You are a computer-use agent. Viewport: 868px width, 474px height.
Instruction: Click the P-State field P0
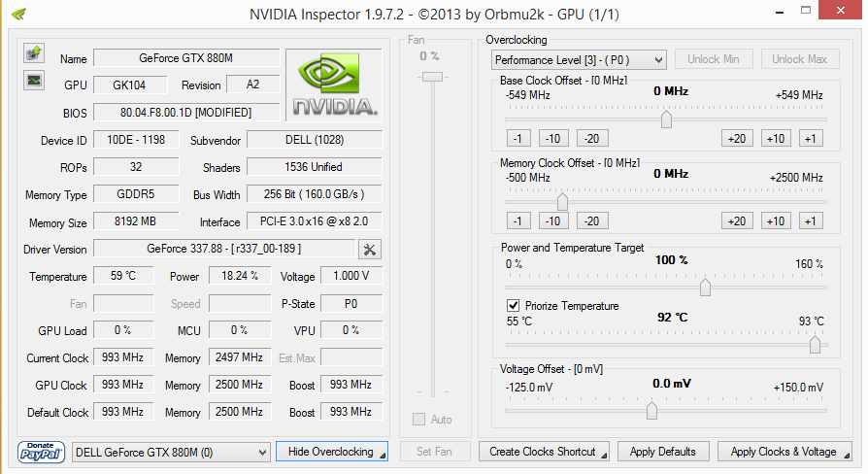351,303
